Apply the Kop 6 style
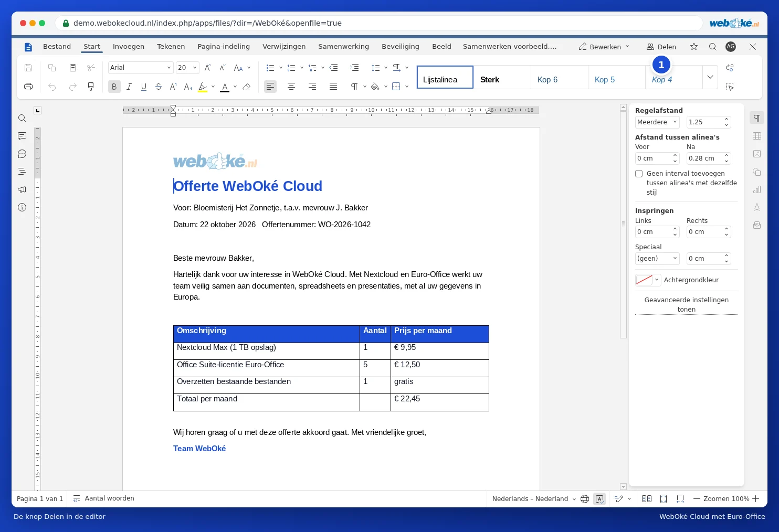This screenshot has height=532, width=779. pyautogui.click(x=560, y=77)
